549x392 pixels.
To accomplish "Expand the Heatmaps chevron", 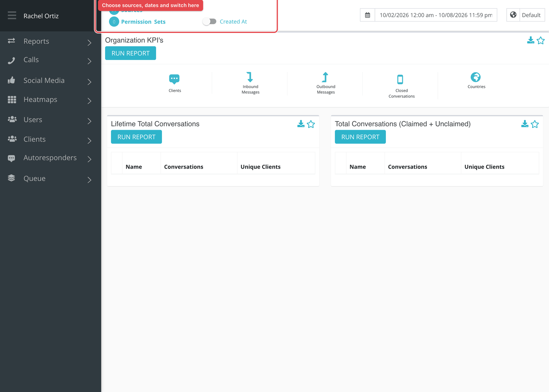I will [x=89, y=101].
